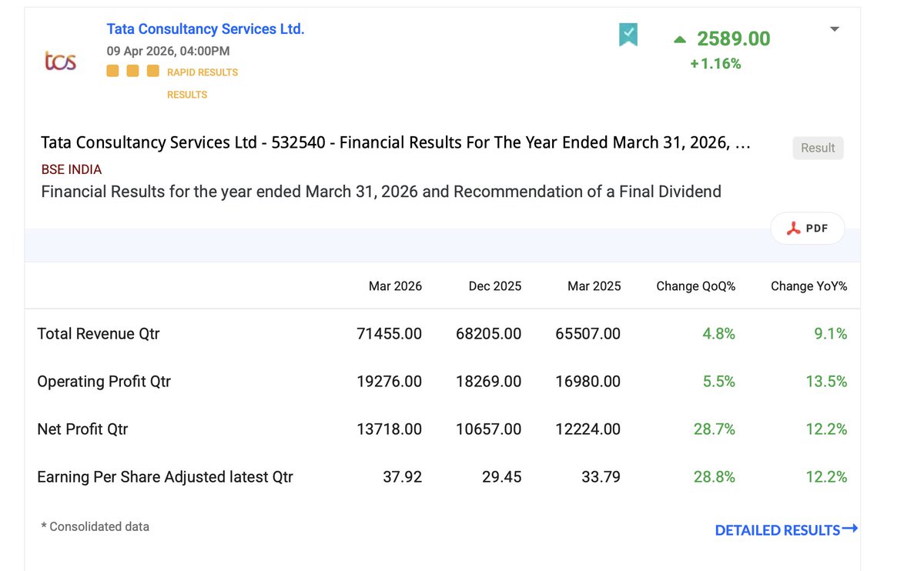Open the Tata Consultancy Services Ltd. link

point(206,29)
